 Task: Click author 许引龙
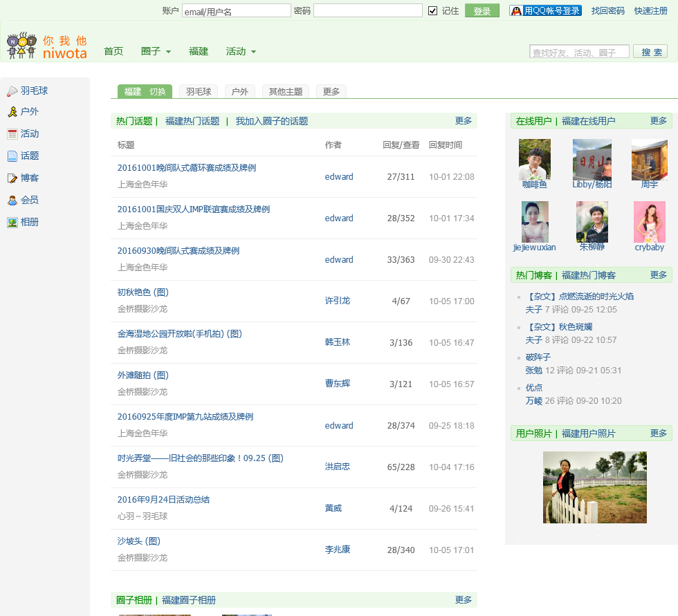coord(338,301)
